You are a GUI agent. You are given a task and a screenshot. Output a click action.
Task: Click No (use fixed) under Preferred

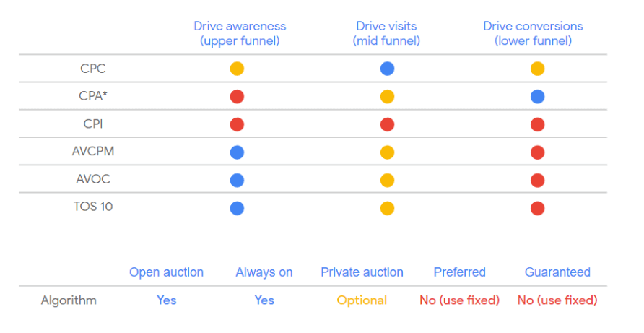[459, 300]
